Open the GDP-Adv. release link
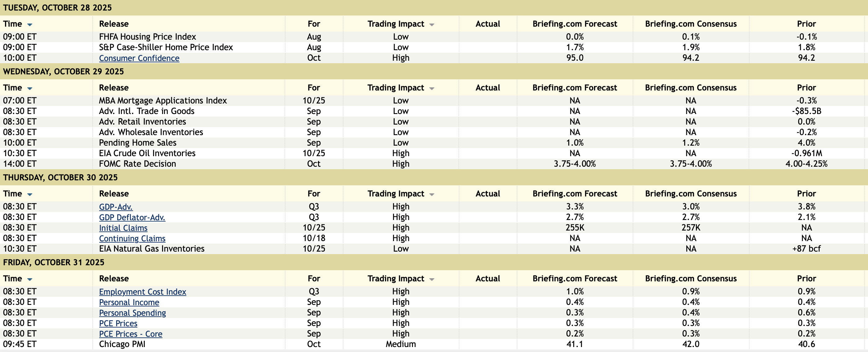 [116, 206]
